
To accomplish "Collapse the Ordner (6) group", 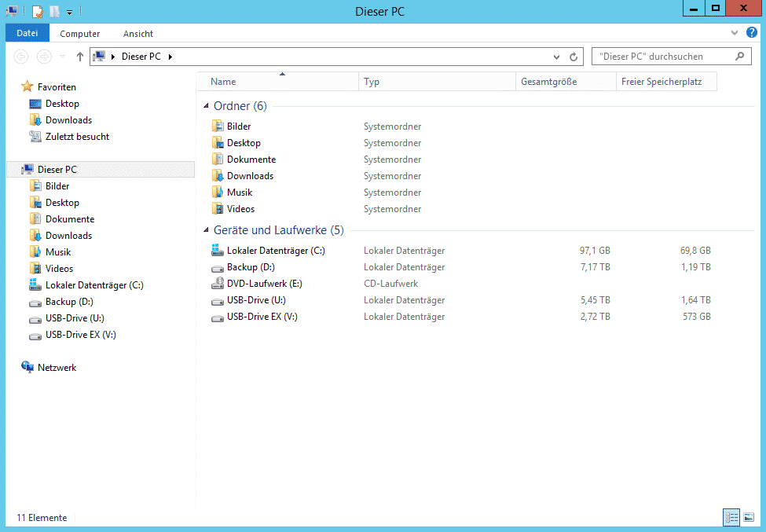I will (x=206, y=106).
